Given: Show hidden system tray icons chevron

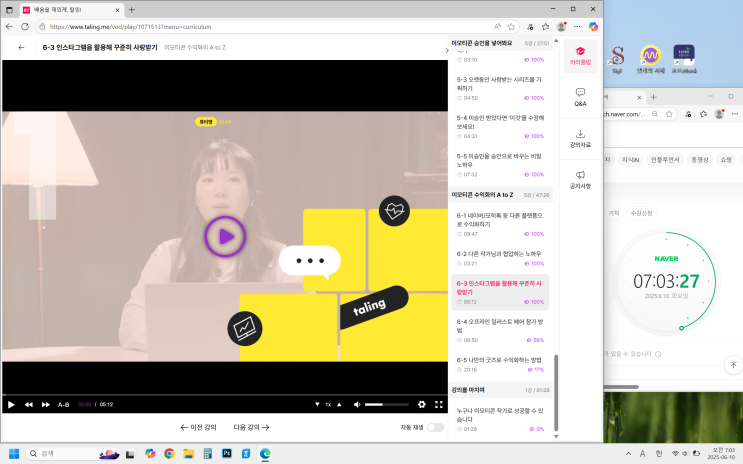Looking at the screenshot, I should coord(628,454).
